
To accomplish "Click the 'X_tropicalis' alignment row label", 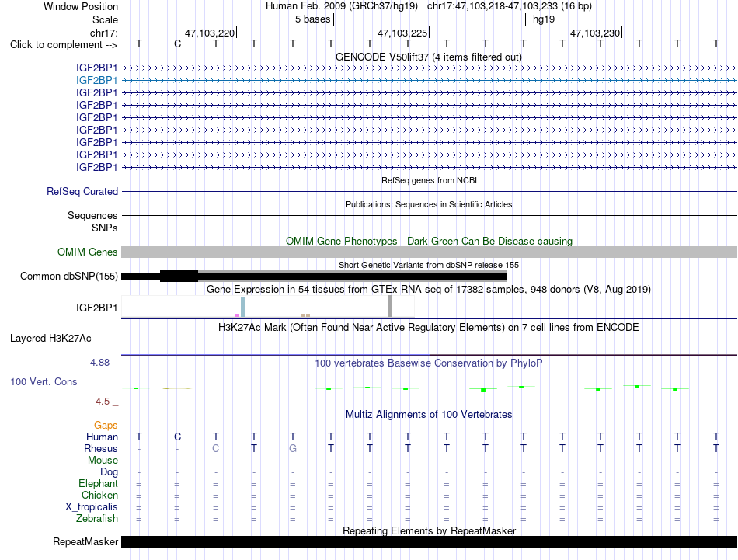I will [x=92, y=507].
